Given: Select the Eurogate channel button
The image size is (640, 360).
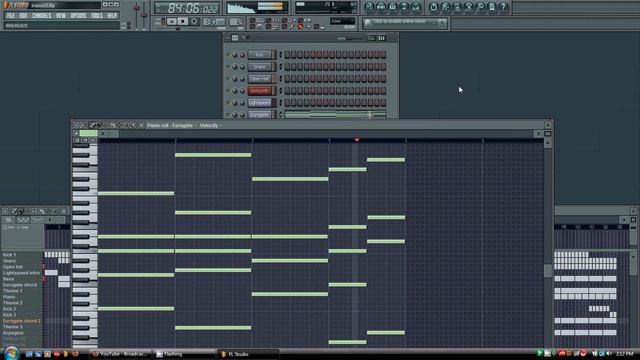Looking at the screenshot, I should click(x=260, y=115).
